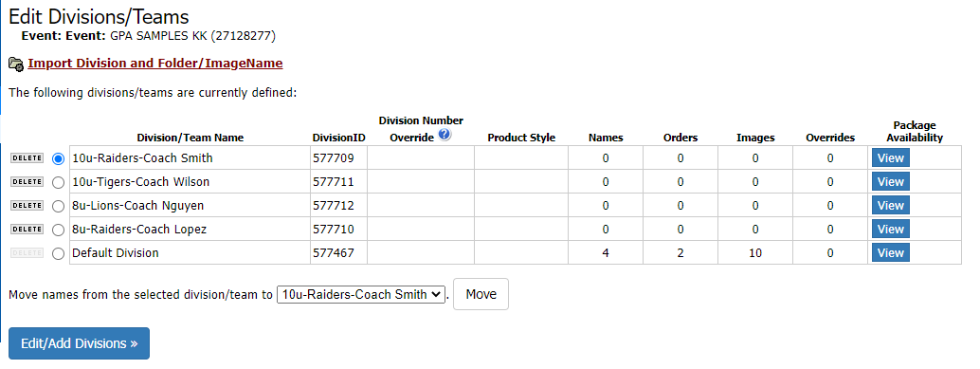View package availability for 10u-Raiders-Coach Smith
The height and width of the screenshot is (369, 980).
point(891,158)
